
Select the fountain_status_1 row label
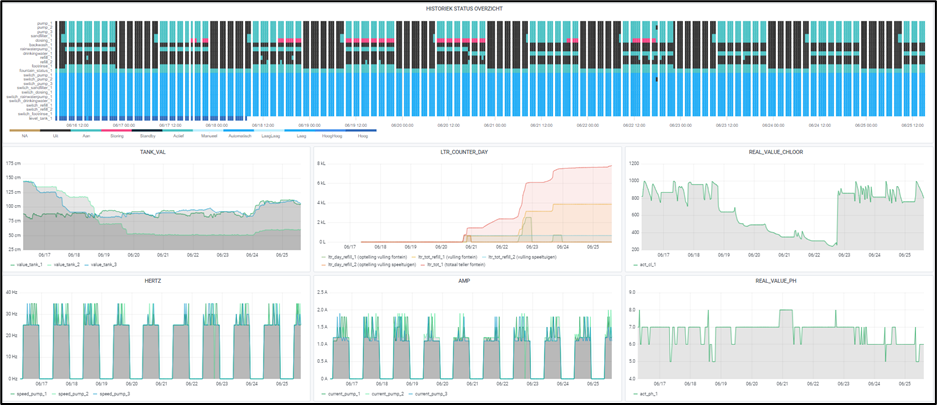tap(36, 70)
